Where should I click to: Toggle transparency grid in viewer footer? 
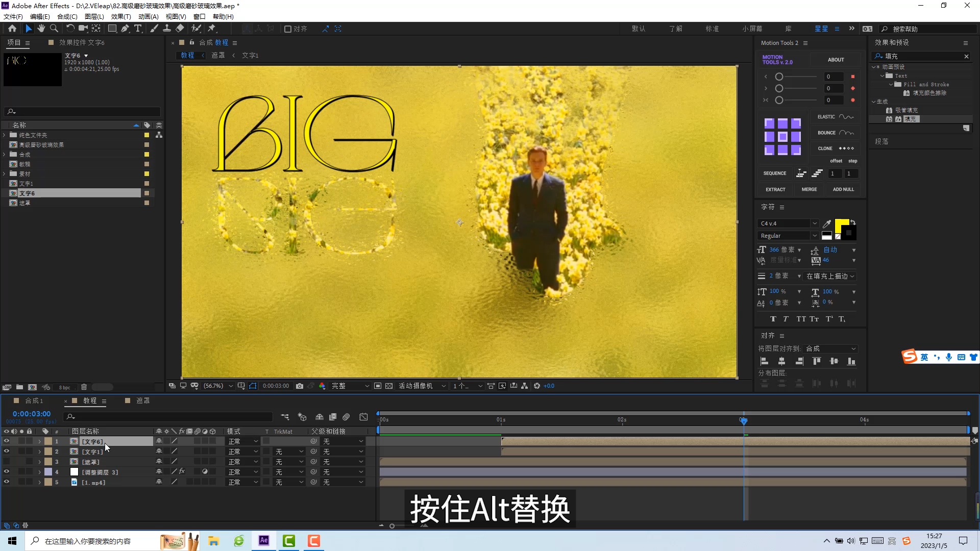pyautogui.click(x=389, y=386)
